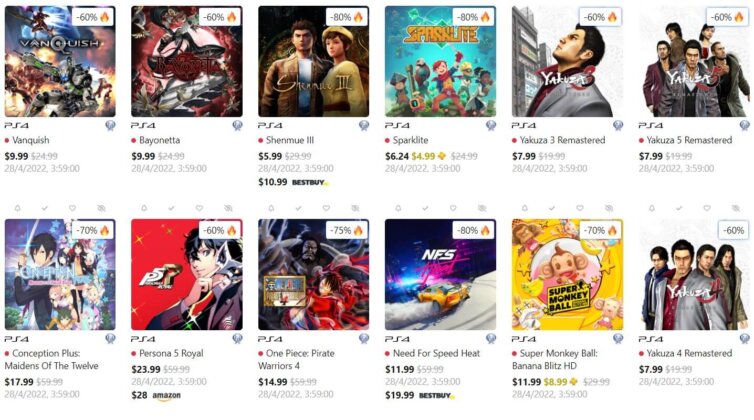Image resolution: width=754 pixels, height=420 pixels.
Task: Add One Piece Pirate Warriors 4 to wishlist heart
Action: tap(326, 208)
